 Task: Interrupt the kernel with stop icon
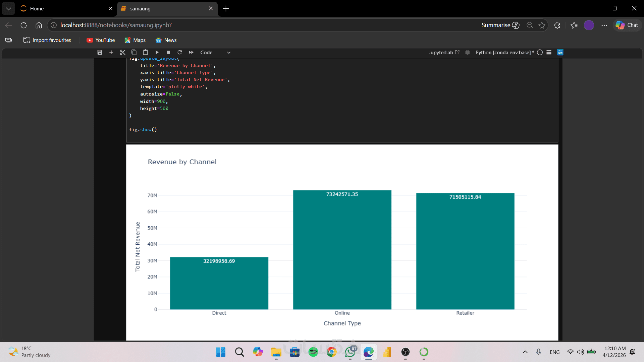168,52
